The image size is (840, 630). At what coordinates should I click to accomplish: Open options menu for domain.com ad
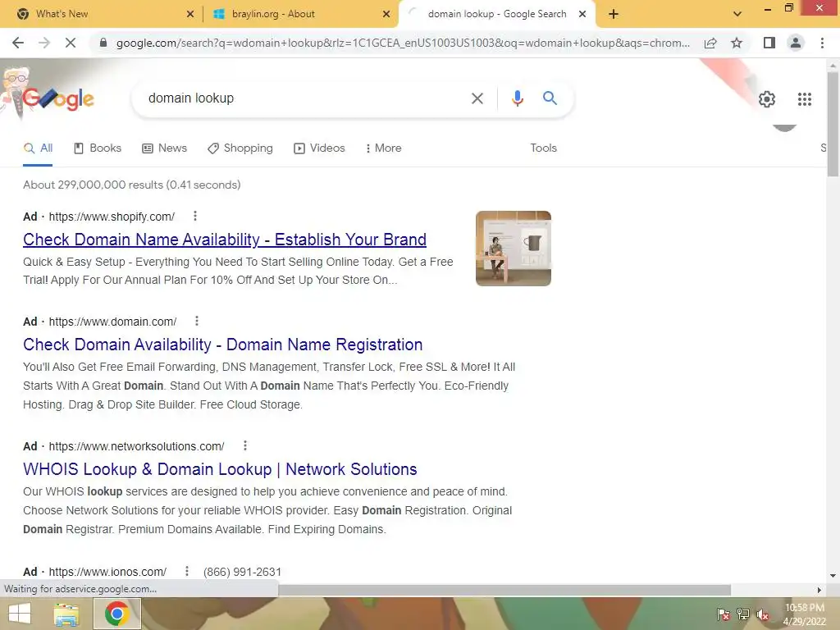point(197,321)
